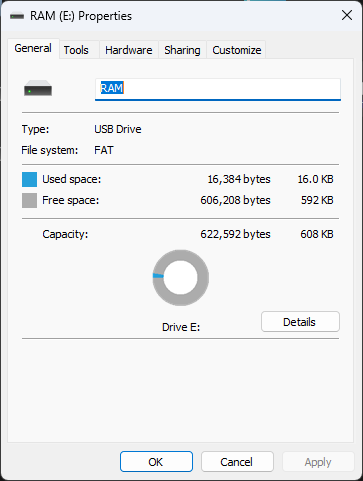Viewport: 363px width, 481px height.
Task: Select the General tab
Action: [33, 49]
